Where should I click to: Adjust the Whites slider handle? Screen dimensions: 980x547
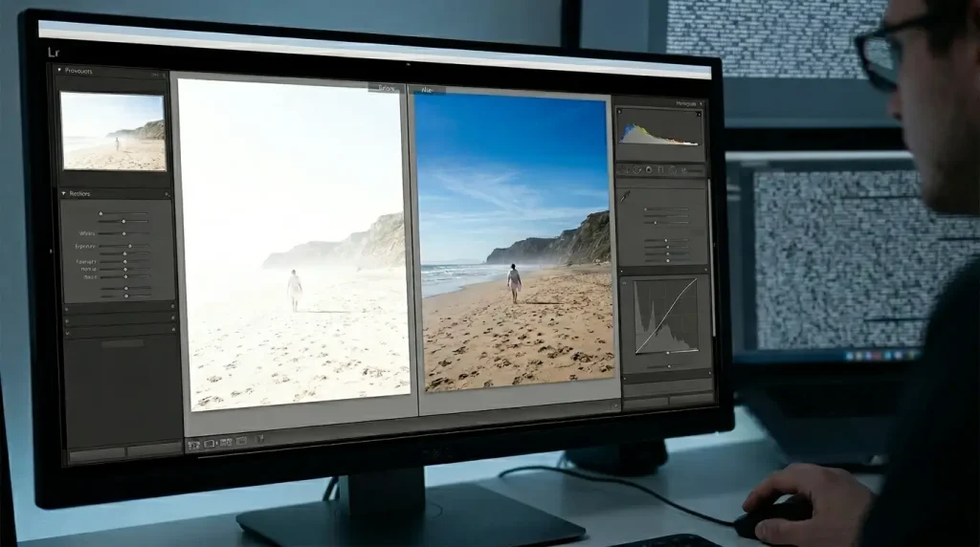[x=123, y=233]
